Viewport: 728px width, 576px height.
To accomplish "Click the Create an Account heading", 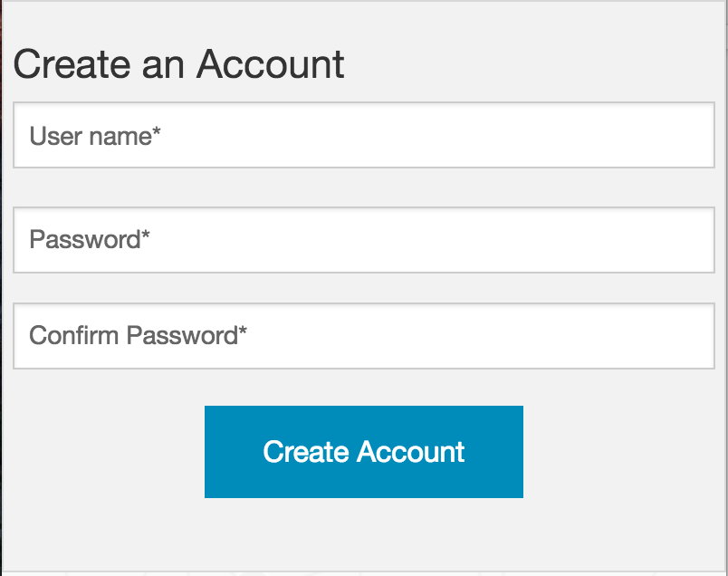I will [x=178, y=63].
